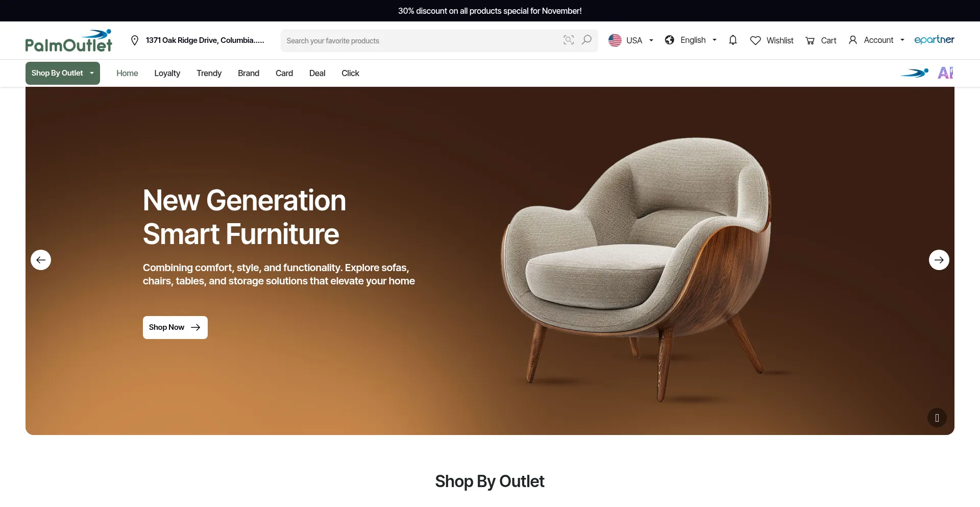The height and width of the screenshot is (507, 980).
Task: Open the Deal menu item
Action: click(x=317, y=73)
